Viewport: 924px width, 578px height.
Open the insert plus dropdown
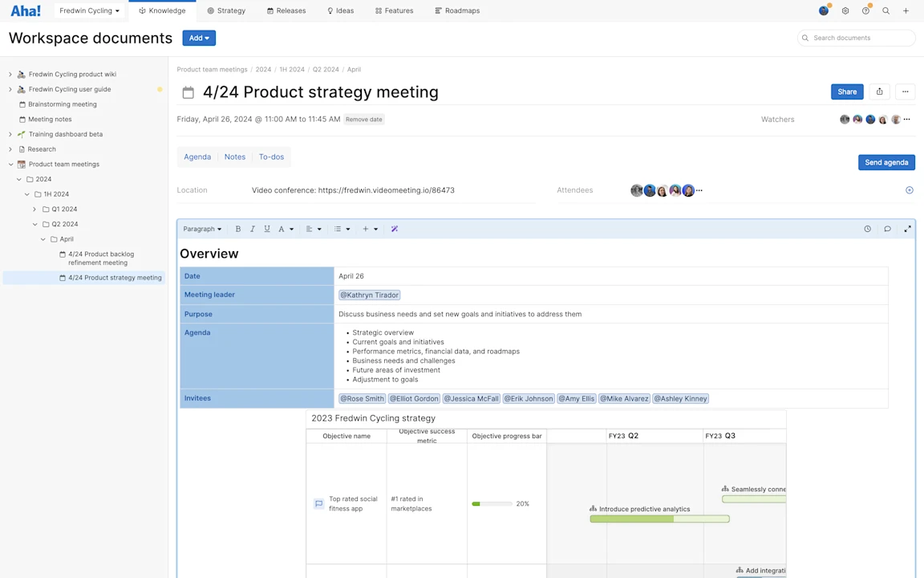(370, 229)
